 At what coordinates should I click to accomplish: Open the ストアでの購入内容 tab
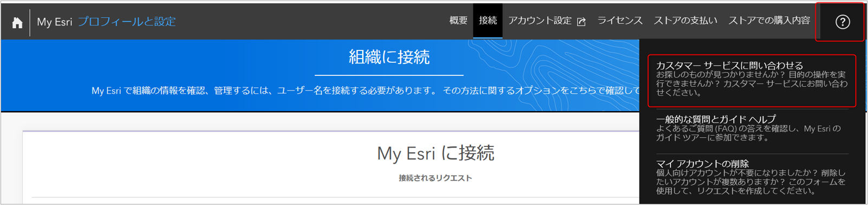tap(769, 21)
